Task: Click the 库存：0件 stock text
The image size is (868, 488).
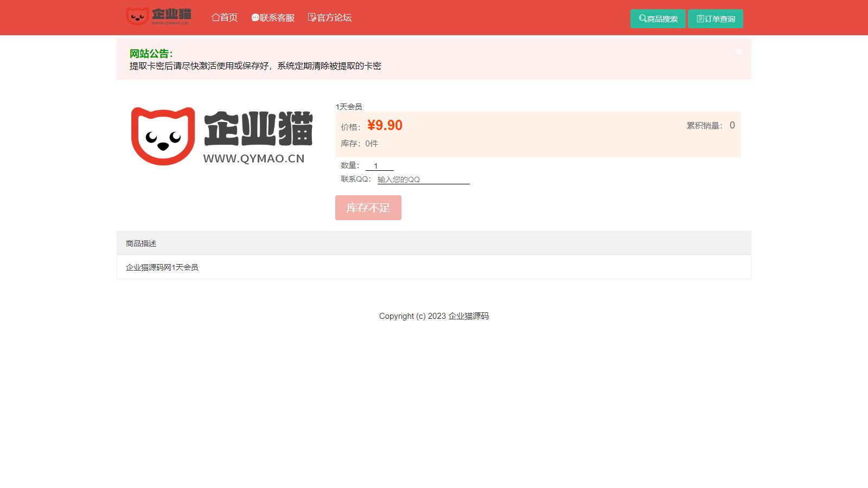Action: coord(359,144)
